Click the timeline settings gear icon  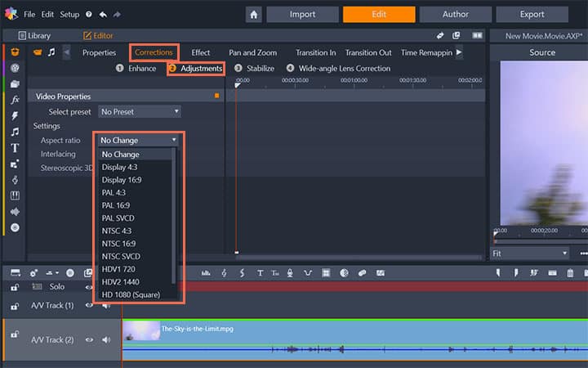click(33, 273)
